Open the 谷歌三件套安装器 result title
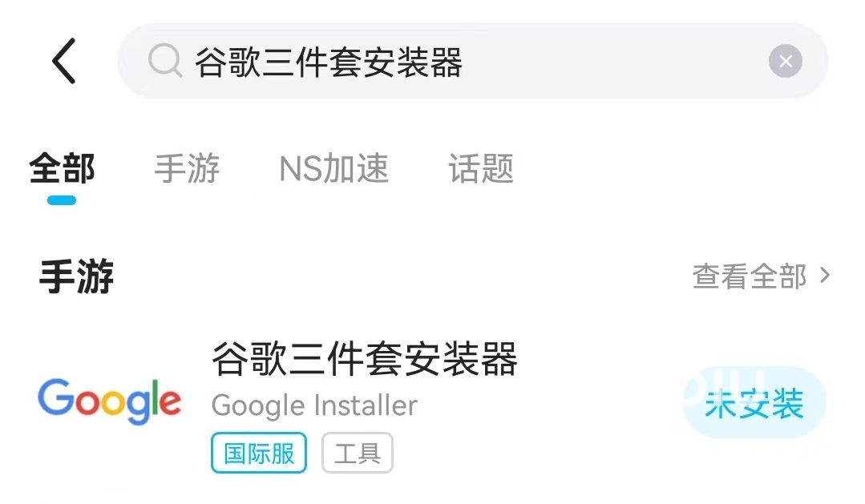Image resolution: width=865 pixels, height=504 pixels. click(x=365, y=360)
